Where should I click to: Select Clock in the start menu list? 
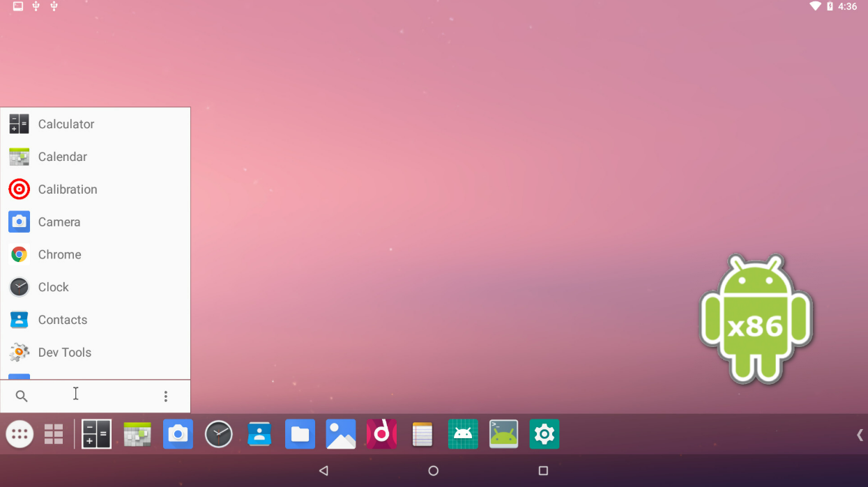click(x=96, y=287)
